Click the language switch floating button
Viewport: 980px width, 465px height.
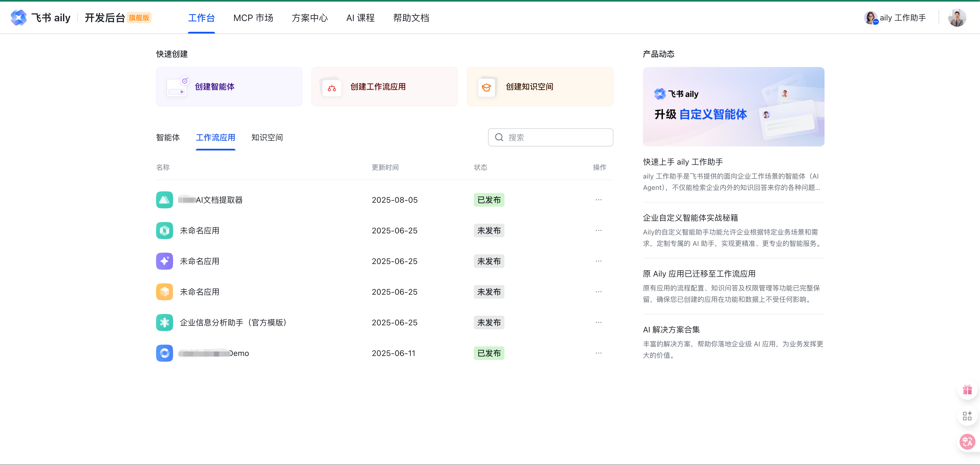[x=967, y=442]
